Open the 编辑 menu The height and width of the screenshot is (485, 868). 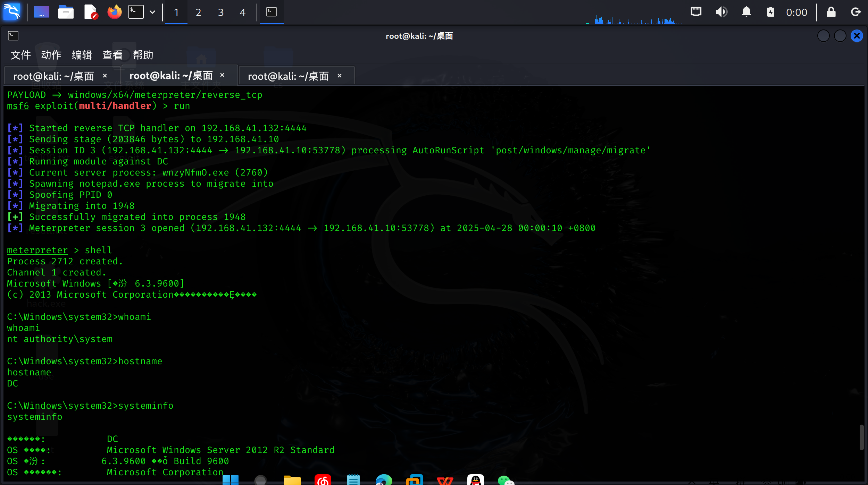[x=82, y=55]
